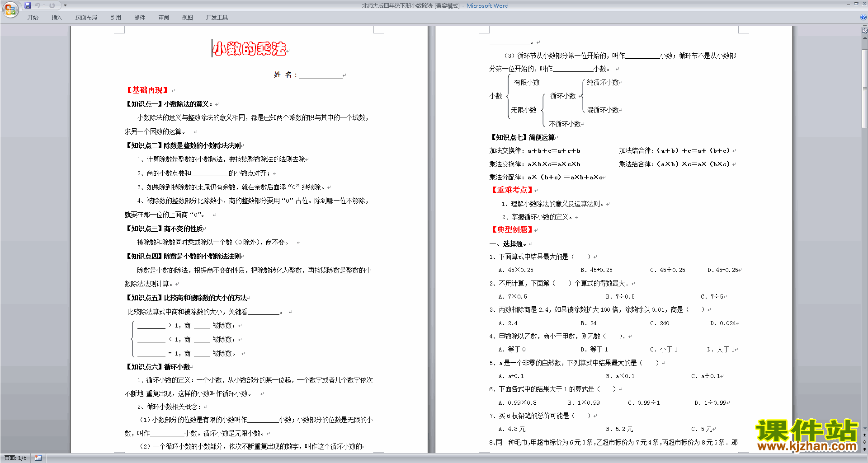Click the Previous Page double-arrow button
The width and height of the screenshot is (868, 463).
pyautogui.click(x=864, y=435)
